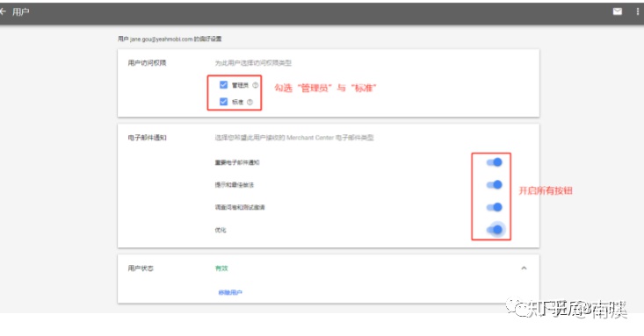Turn off 调查问卷和测试邀请 switch
Screen dimensions: 644x336
tap(495, 207)
